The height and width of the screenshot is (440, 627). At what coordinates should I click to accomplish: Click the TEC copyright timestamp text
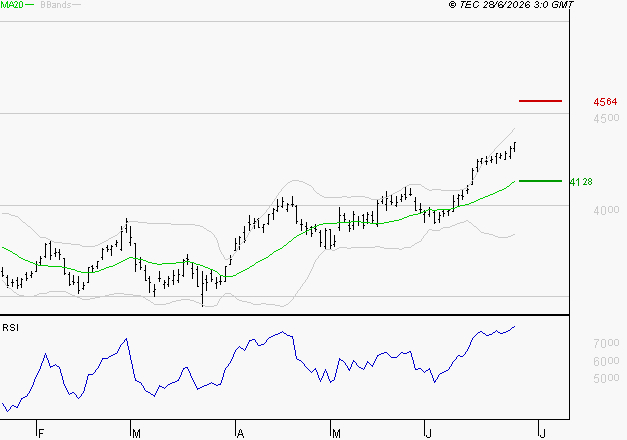[511, 5]
